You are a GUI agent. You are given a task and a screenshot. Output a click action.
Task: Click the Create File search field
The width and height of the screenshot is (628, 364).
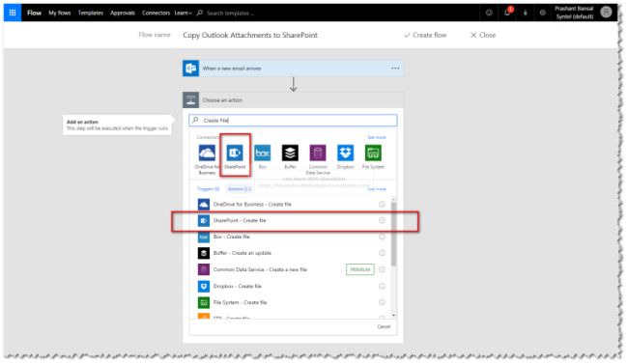coord(293,120)
